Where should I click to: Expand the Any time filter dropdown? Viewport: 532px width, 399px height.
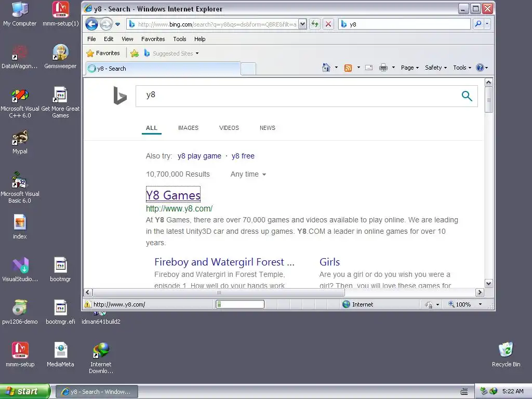click(248, 175)
